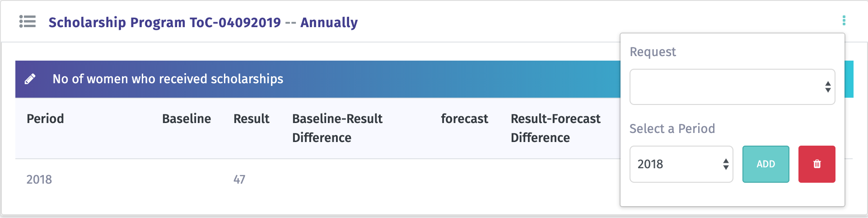Click the Request dropdown arrows
This screenshot has width=868, height=218.
(828, 87)
